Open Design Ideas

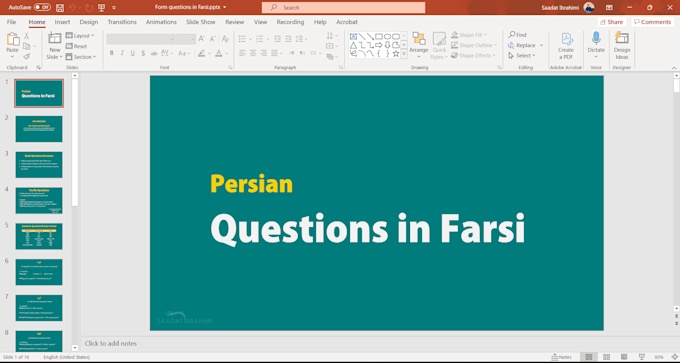click(x=621, y=46)
